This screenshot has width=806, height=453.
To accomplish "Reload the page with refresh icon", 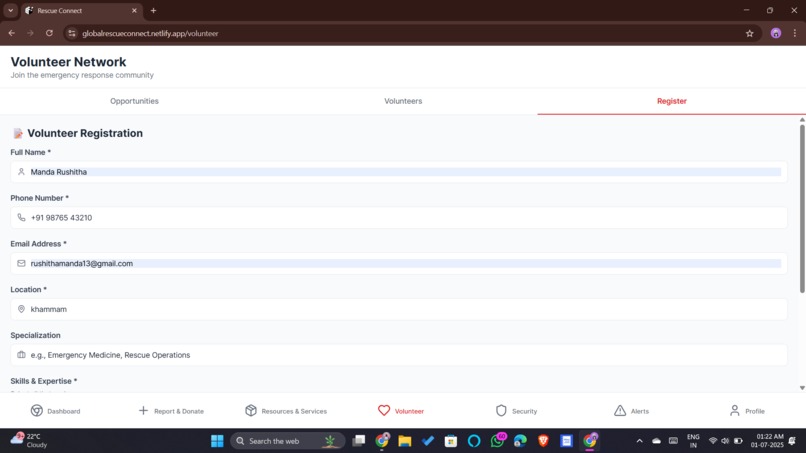I will 49,33.
